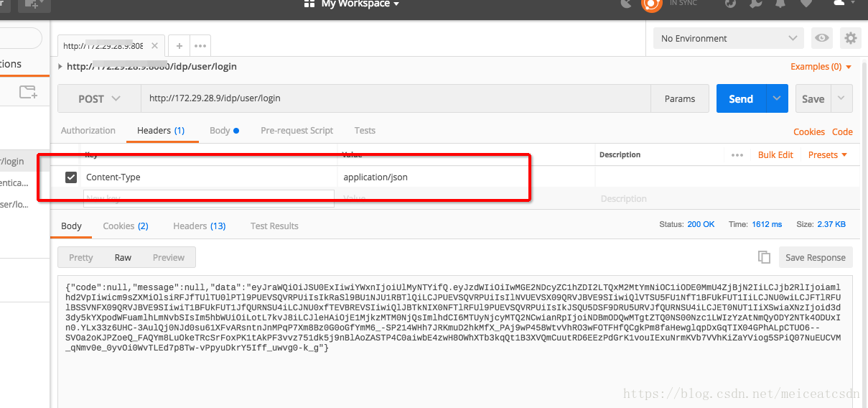
Task: Expand the request name disclosure triangle
Action: click(x=60, y=66)
